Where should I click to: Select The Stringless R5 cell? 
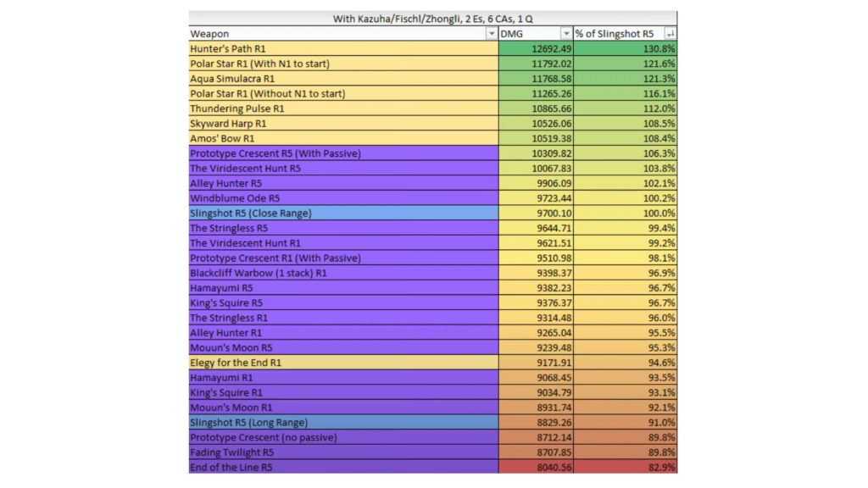tap(343, 228)
